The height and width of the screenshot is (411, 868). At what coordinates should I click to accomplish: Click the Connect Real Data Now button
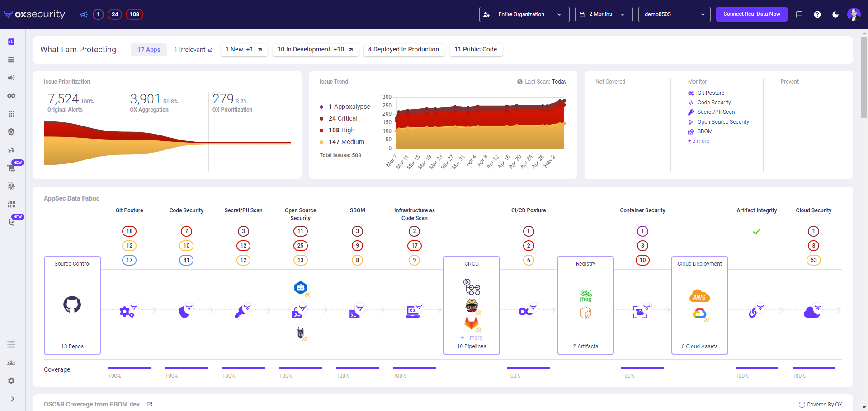click(751, 14)
